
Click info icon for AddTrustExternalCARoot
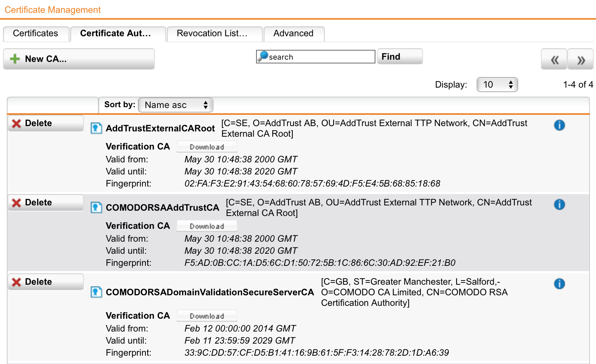click(x=559, y=125)
